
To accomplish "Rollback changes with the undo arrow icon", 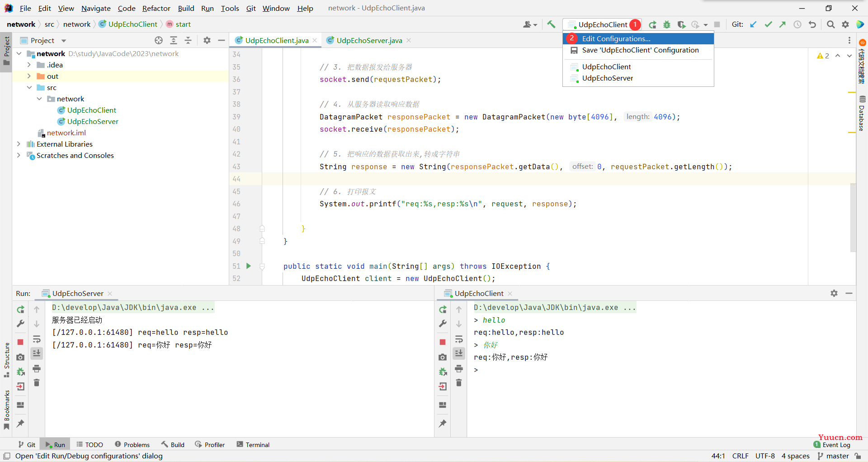I will coord(812,24).
